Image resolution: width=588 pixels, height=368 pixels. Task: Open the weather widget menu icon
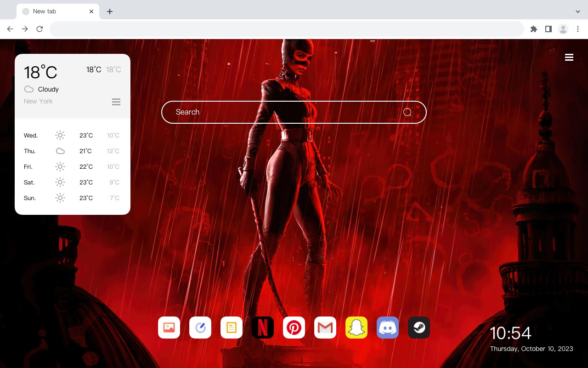click(116, 102)
